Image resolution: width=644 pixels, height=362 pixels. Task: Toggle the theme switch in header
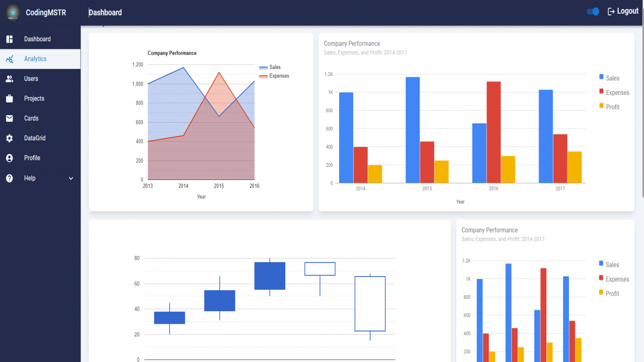point(593,12)
